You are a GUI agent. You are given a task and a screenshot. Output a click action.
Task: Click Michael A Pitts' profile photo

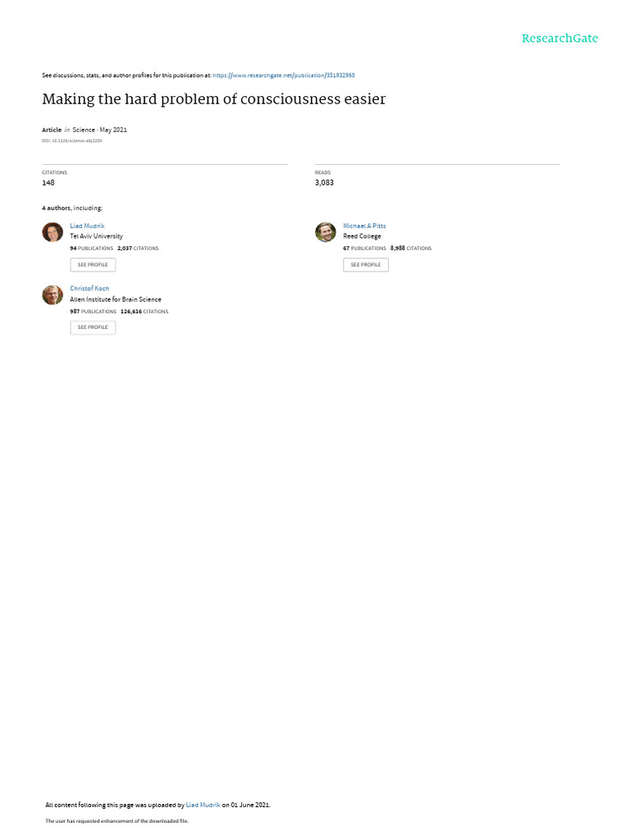325,232
